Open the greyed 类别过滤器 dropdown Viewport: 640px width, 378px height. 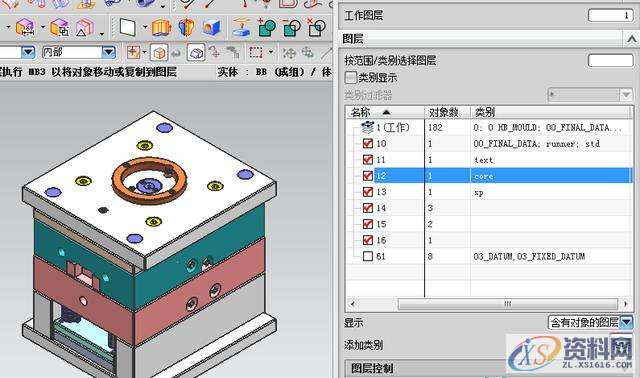(626, 95)
